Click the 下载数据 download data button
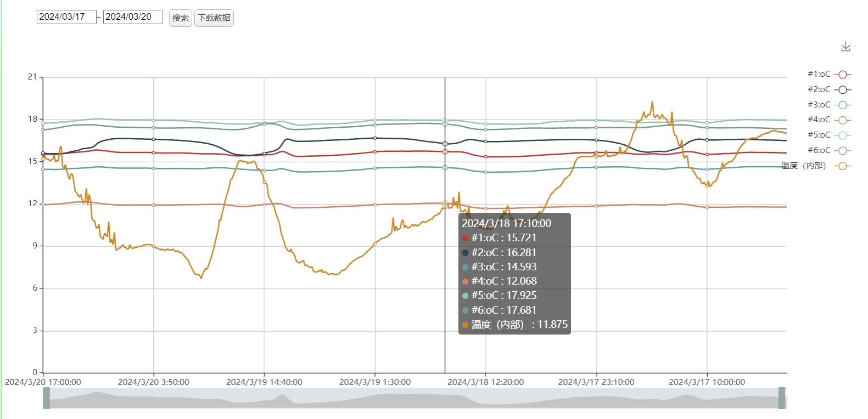This screenshot has height=419, width=868. click(x=214, y=18)
